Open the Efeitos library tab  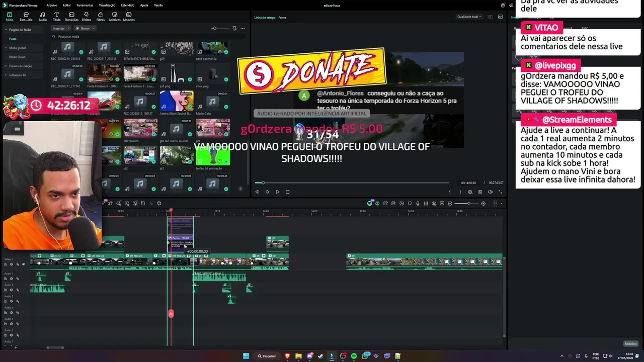86,17
